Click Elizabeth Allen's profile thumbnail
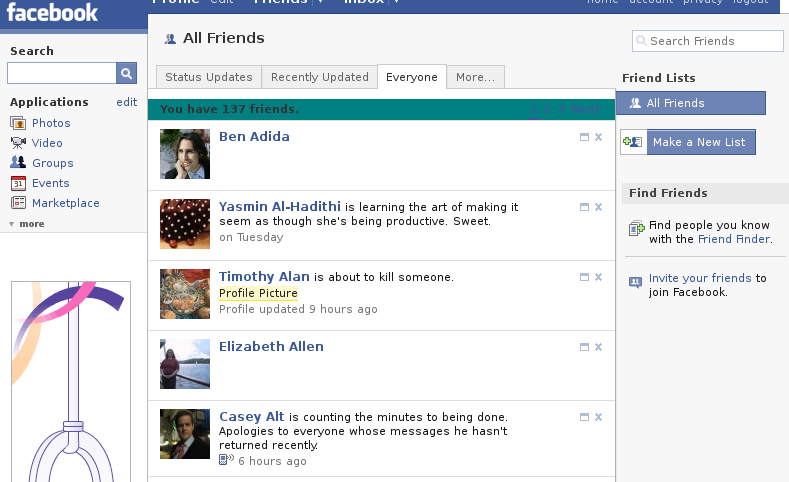Viewport: 789px width, 482px height. (x=185, y=364)
